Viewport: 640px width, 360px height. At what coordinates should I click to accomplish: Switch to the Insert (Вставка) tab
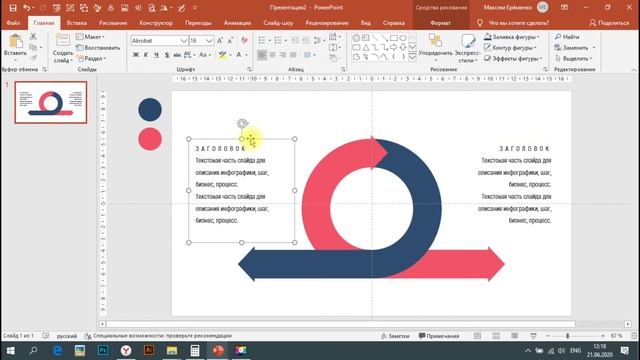pos(76,23)
